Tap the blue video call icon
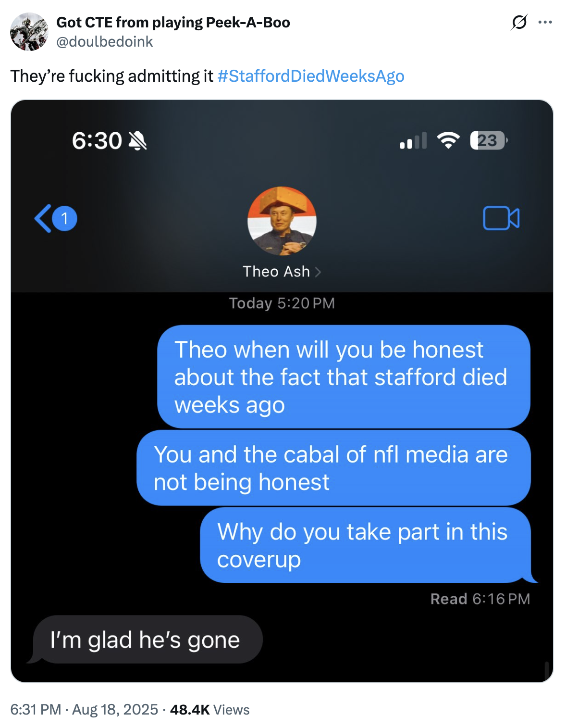This screenshot has height=728, width=566. (x=501, y=218)
